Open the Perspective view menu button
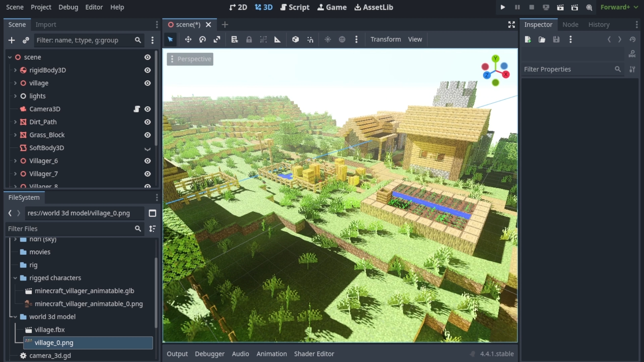Image resolution: width=644 pixels, height=362 pixels. pos(190,59)
